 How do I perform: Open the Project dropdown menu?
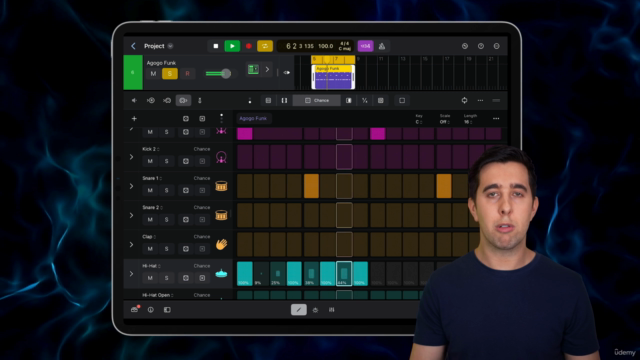click(x=171, y=46)
